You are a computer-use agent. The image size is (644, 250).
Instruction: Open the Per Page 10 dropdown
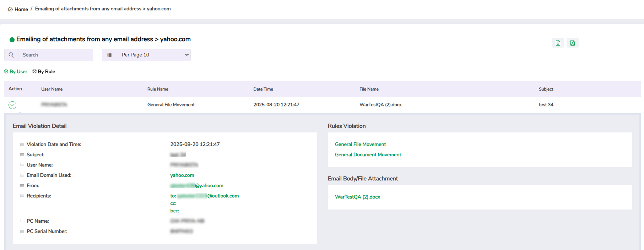pos(153,55)
